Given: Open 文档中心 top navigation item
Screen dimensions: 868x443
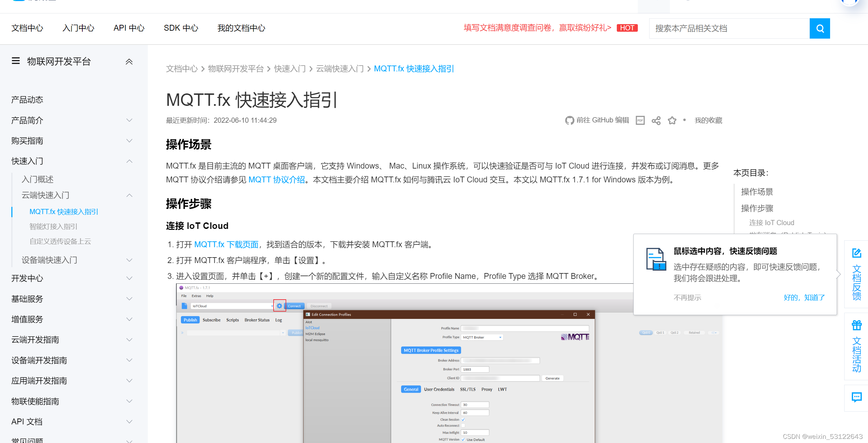Looking at the screenshot, I should 27,28.
